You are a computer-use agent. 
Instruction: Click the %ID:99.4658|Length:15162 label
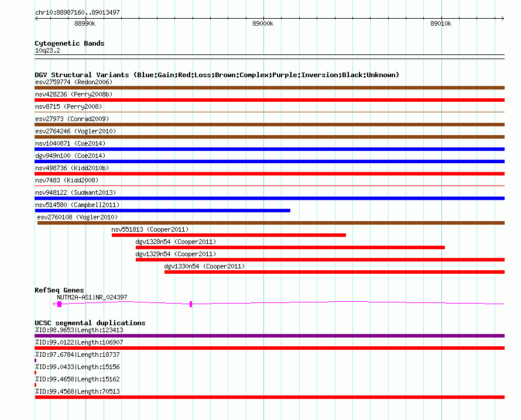click(x=77, y=379)
